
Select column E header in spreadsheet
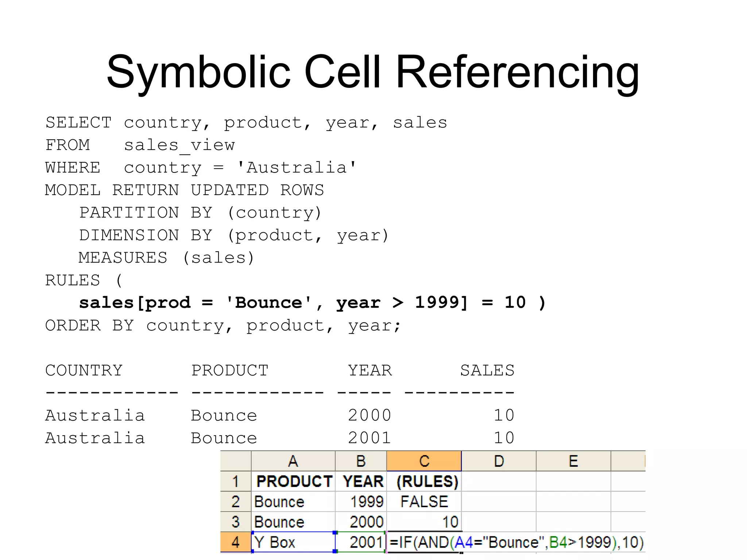[574, 461]
